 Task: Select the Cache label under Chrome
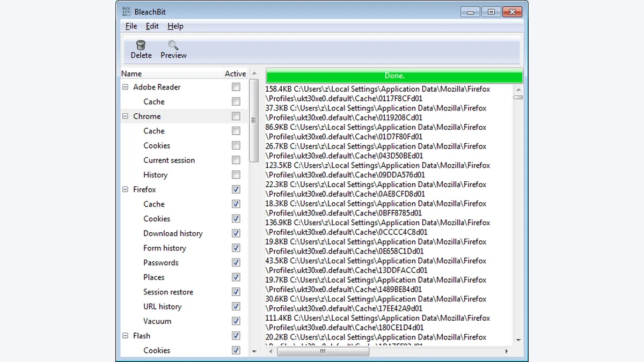pyautogui.click(x=154, y=131)
